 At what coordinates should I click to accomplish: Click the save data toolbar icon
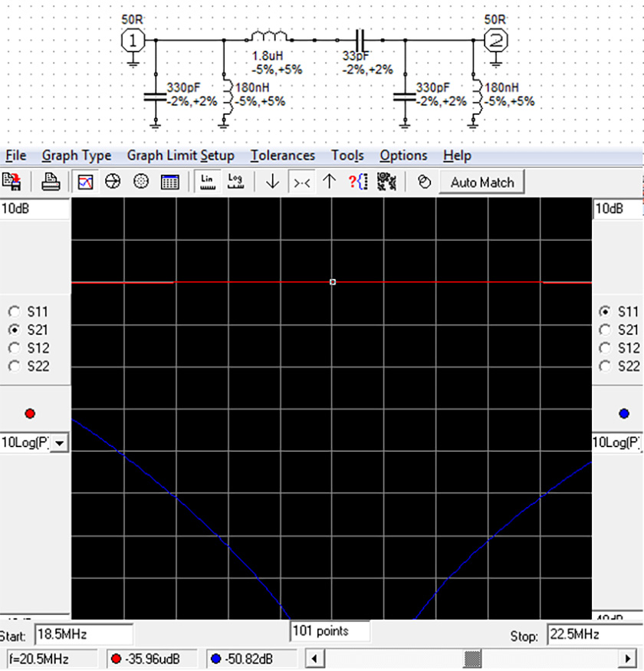click(x=11, y=182)
